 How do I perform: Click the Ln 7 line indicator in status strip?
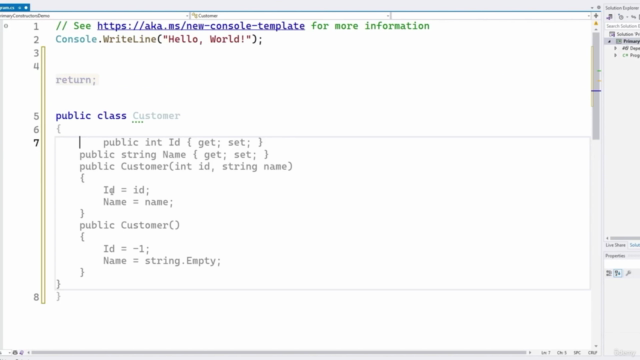point(546,353)
